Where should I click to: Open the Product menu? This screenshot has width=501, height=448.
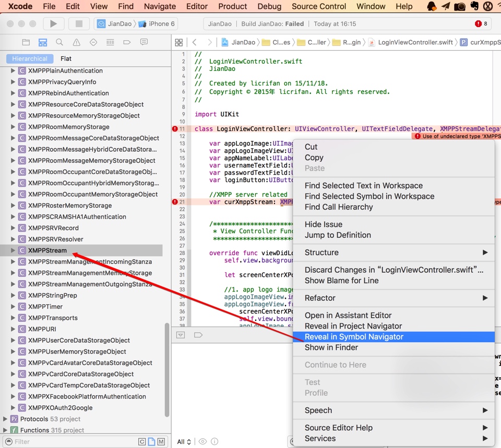pyautogui.click(x=232, y=6)
